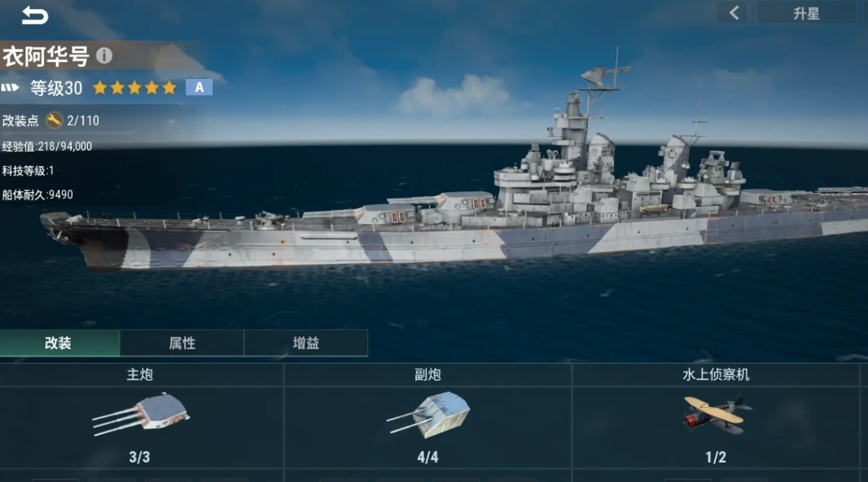The width and height of the screenshot is (868, 482).
Task: Click the five-star rating row
Action: click(x=134, y=87)
